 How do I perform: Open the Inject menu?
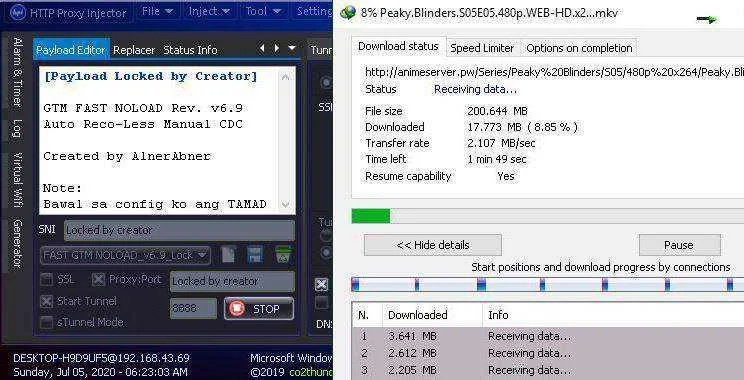pos(209,11)
